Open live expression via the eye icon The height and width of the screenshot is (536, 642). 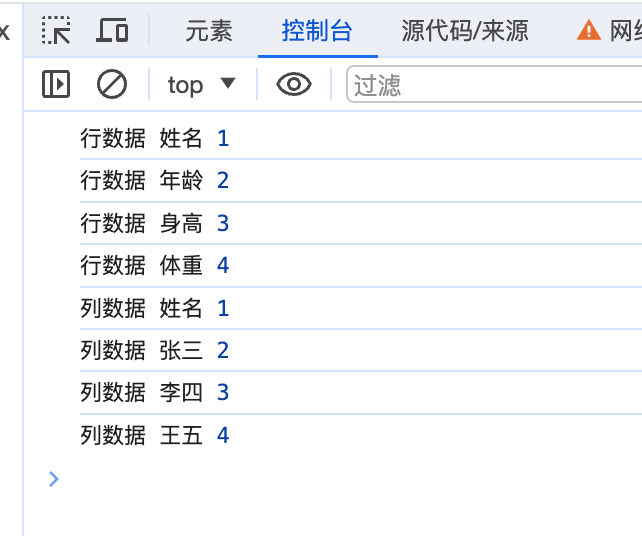click(x=294, y=84)
